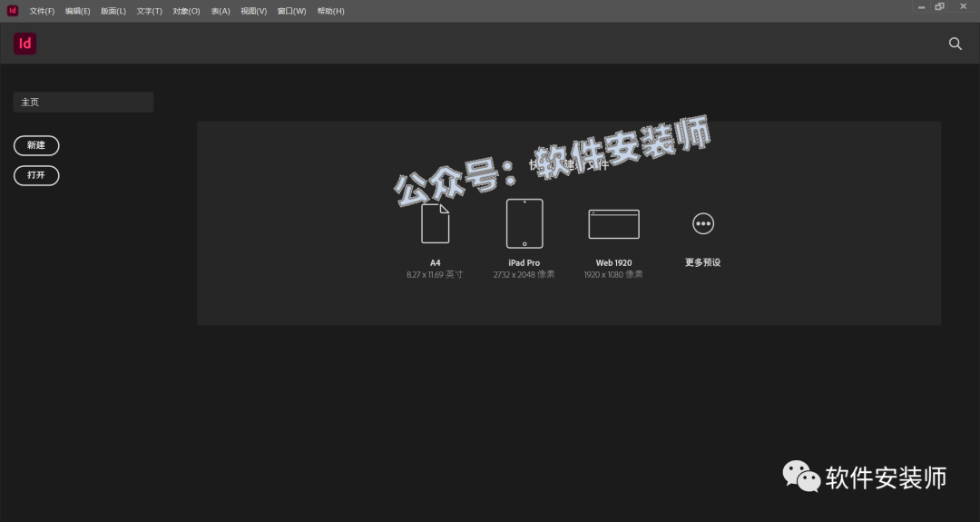This screenshot has width=980, height=522.
Task: Open the 窗口(W) menu
Action: (x=292, y=11)
